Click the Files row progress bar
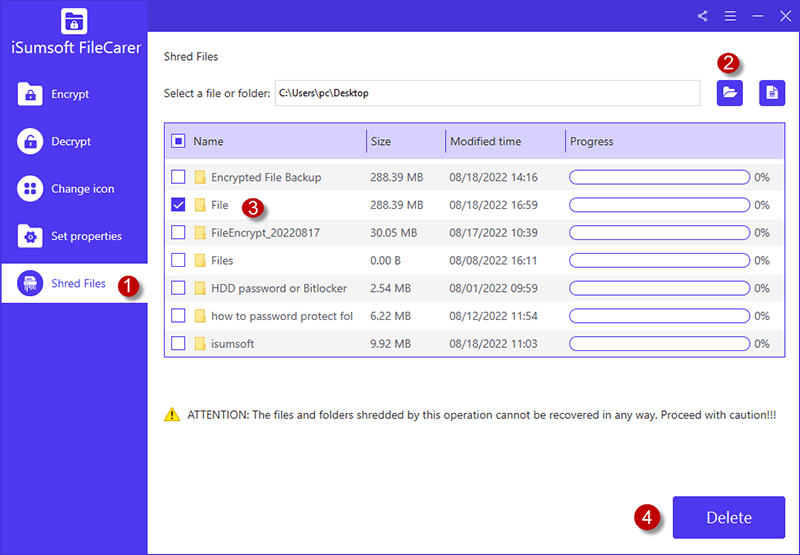Image resolution: width=800 pixels, height=555 pixels. coord(659,260)
